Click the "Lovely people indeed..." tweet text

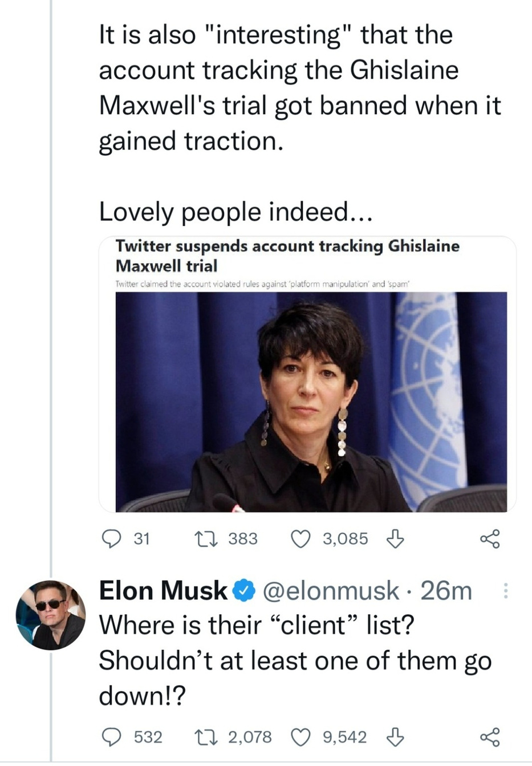[235, 212]
